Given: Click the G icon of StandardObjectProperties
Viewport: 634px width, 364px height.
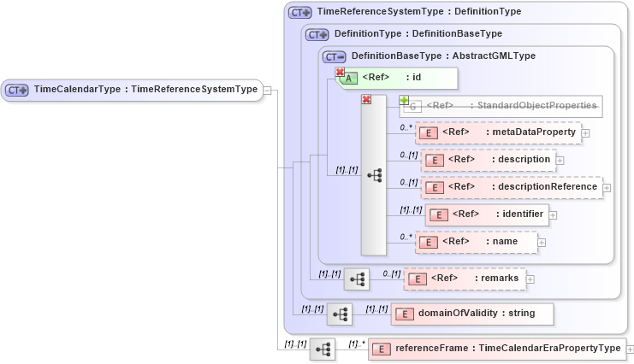Looking at the screenshot, I should (413, 107).
